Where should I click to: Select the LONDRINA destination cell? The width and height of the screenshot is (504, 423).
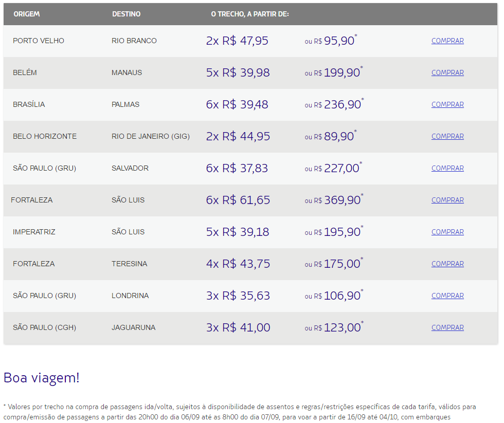(x=130, y=295)
